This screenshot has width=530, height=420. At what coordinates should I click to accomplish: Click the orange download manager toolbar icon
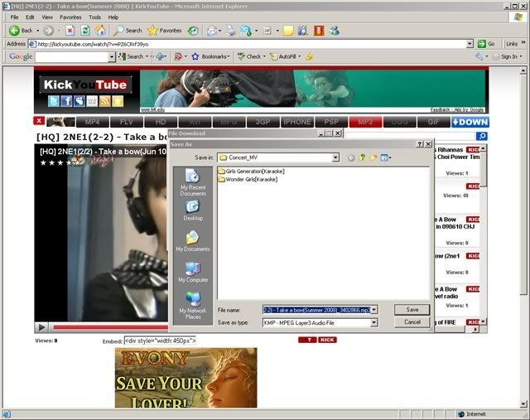(x=318, y=31)
